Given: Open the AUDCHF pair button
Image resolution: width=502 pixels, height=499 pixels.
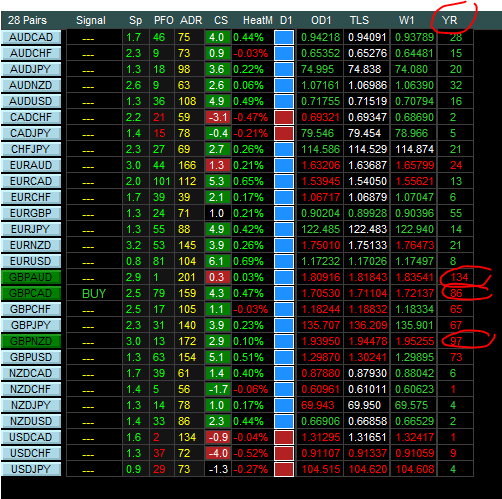Looking at the screenshot, I should [x=31, y=53].
